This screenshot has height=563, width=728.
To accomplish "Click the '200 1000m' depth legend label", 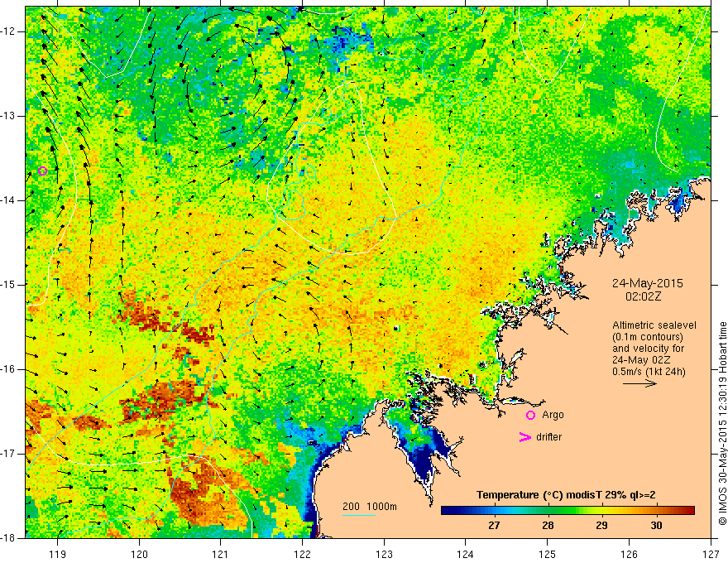I will [370, 507].
